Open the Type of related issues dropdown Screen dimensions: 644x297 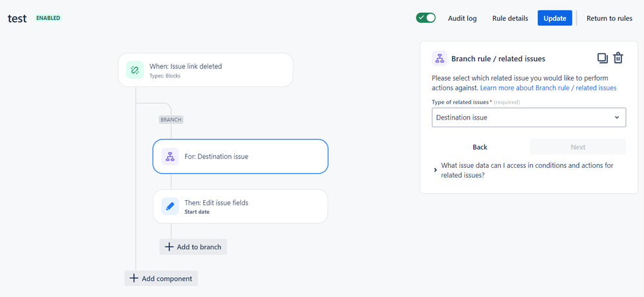pyautogui.click(x=528, y=118)
